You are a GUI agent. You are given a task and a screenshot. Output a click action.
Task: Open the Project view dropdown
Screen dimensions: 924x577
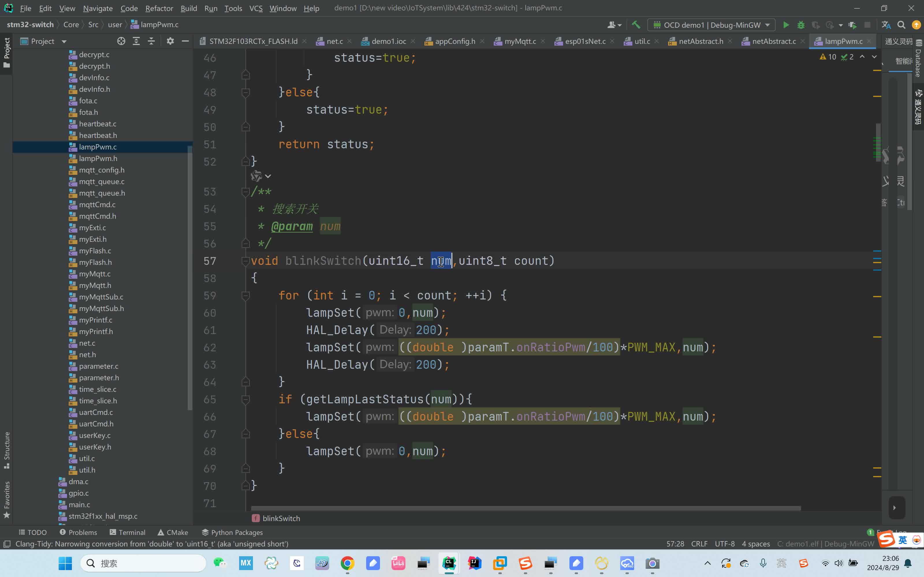tap(64, 42)
